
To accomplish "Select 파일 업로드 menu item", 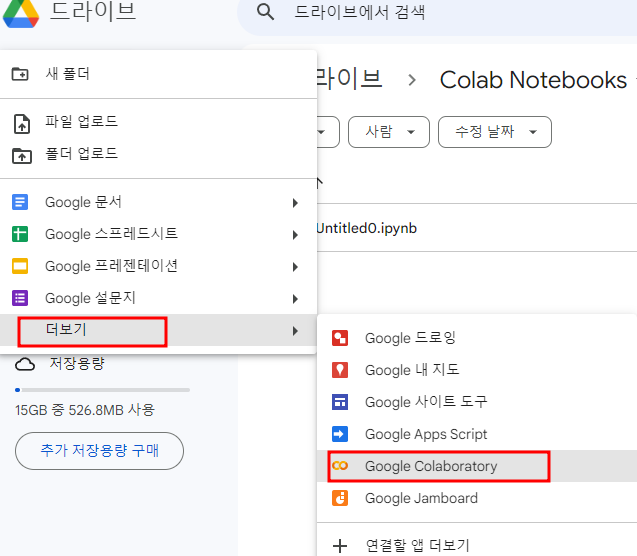I will coord(158,122).
